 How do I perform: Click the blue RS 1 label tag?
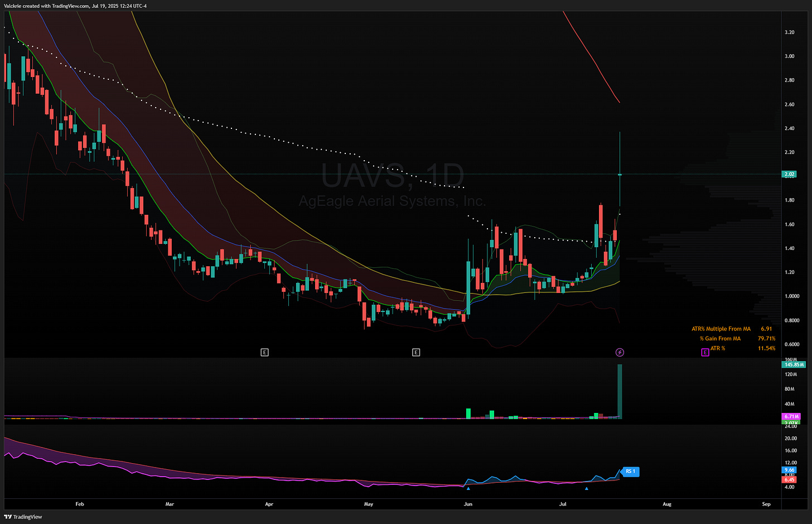tap(630, 472)
